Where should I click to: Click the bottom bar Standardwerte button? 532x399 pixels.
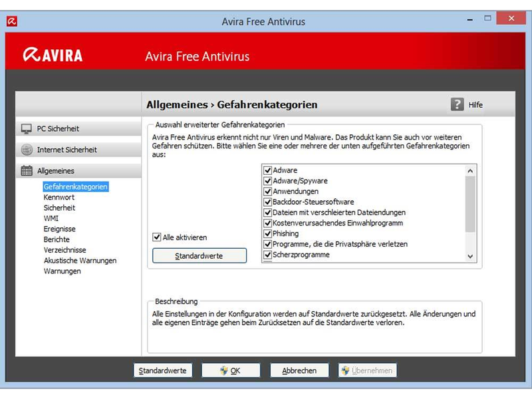tap(162, 370)
